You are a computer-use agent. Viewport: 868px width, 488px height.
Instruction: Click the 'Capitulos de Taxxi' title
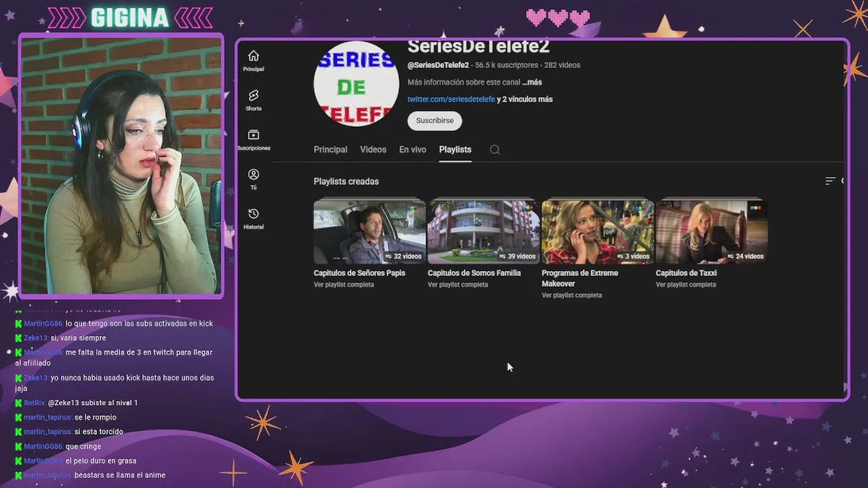(x=686, y=273)
